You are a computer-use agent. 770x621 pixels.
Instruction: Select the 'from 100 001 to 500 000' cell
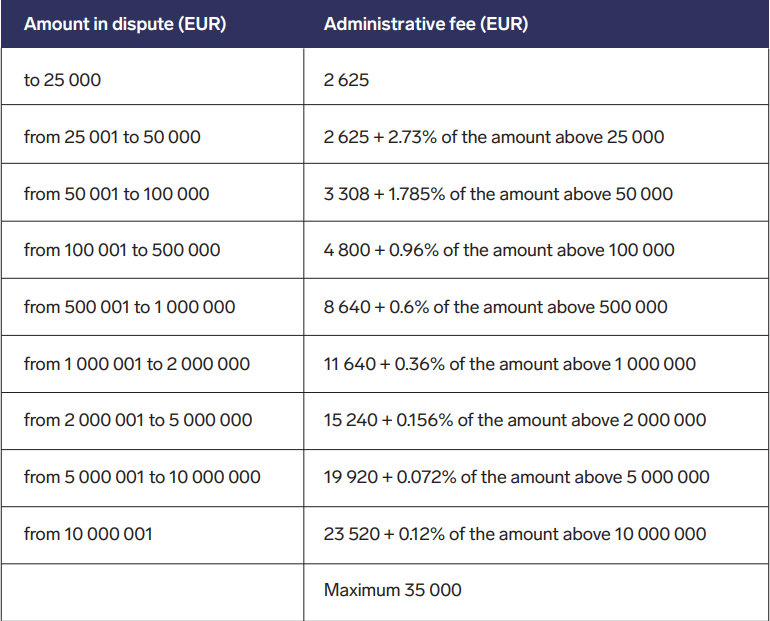(x=152, y=250)
